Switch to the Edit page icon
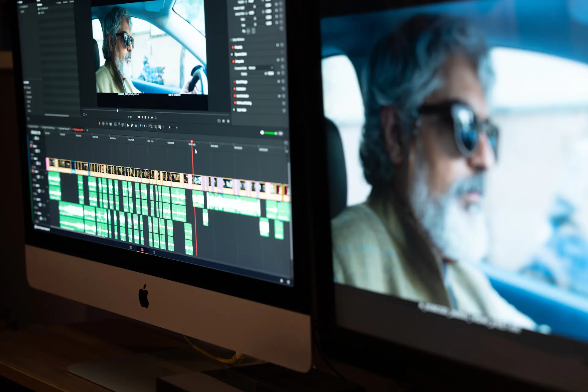 pos(142,250)
